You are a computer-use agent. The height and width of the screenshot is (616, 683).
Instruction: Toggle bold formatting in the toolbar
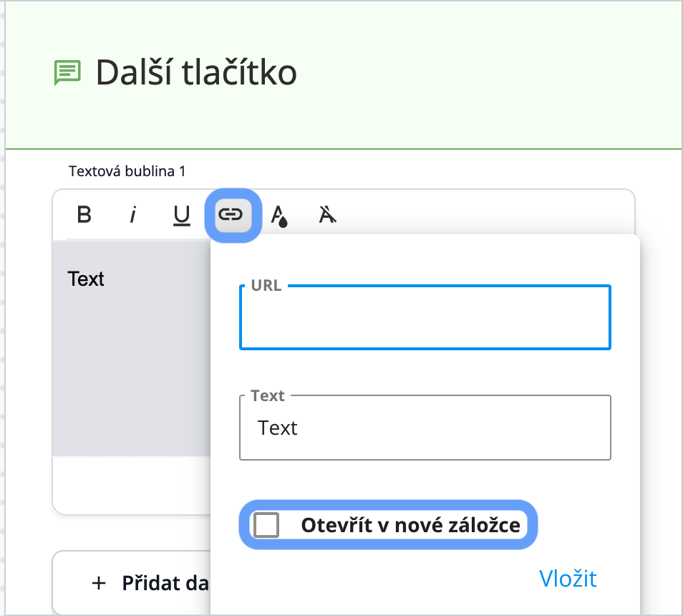pos(84,215)
